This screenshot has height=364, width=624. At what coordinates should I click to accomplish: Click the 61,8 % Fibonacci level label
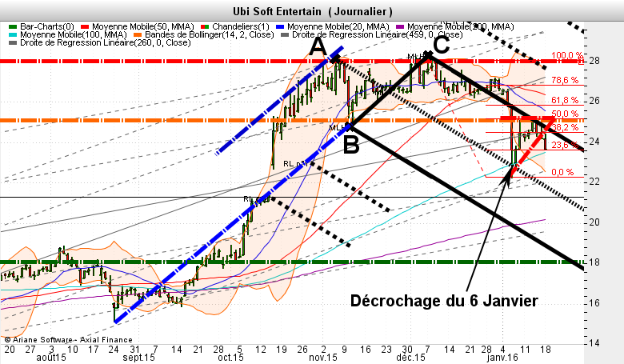[565, 100]
